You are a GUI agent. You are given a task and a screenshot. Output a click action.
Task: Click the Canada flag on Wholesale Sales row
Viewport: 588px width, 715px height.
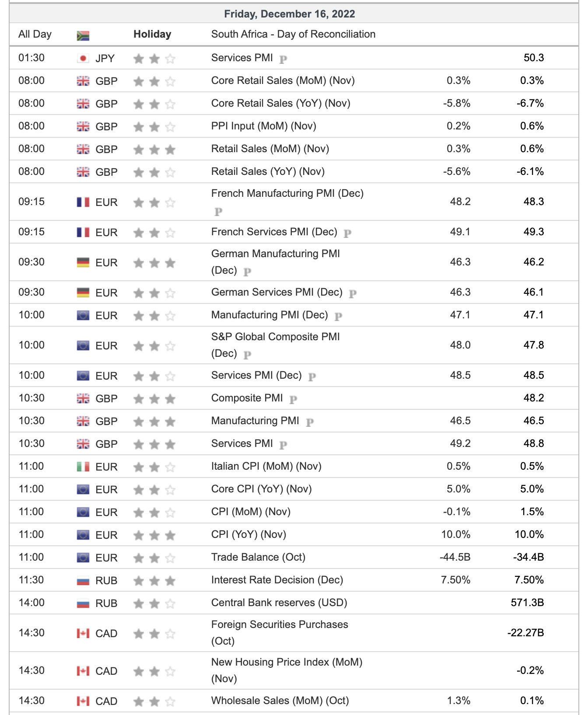coord(83,701)
